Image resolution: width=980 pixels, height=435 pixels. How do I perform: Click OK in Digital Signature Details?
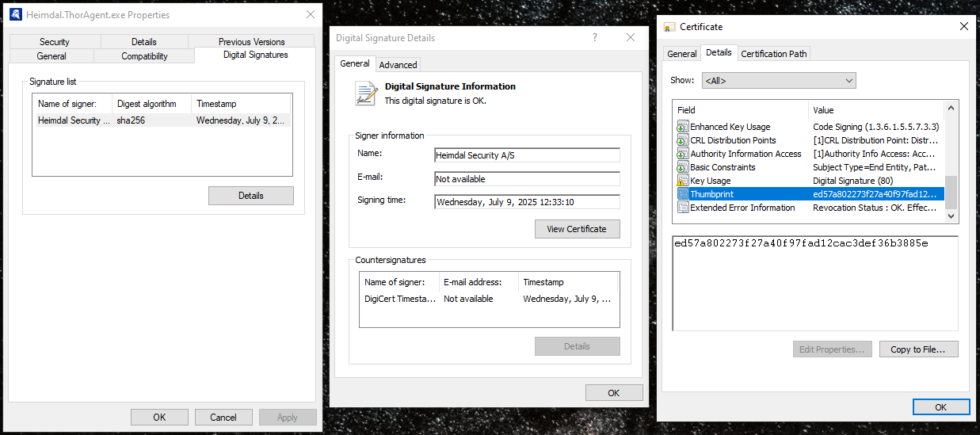[x=614, y=393]
